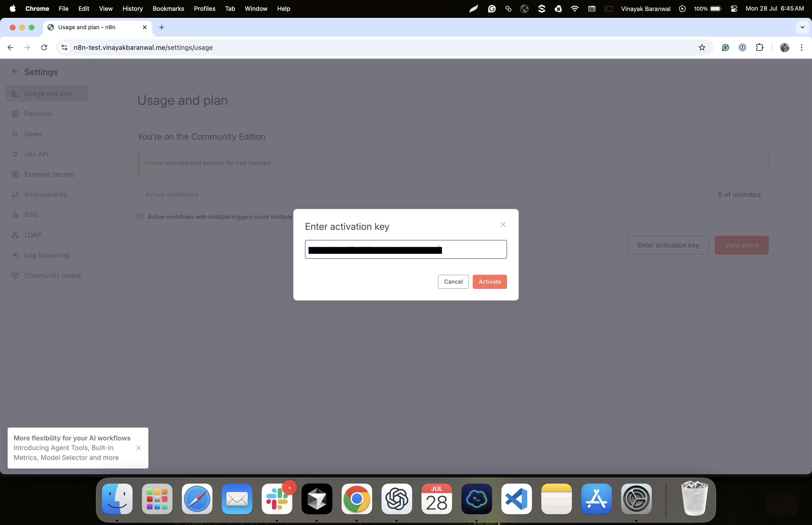Open Environments settings
812x525 pixels.
point(45,194)
